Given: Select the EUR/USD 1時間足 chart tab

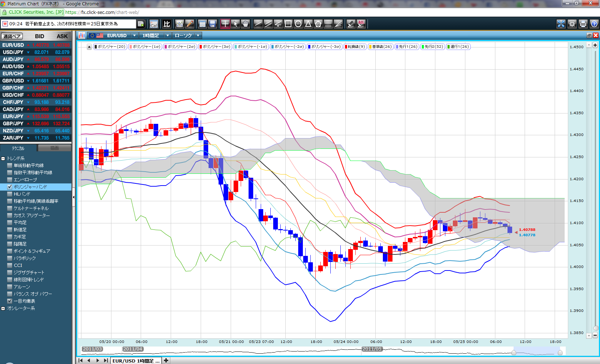Looking at the screenshot, I should (136, 361).
